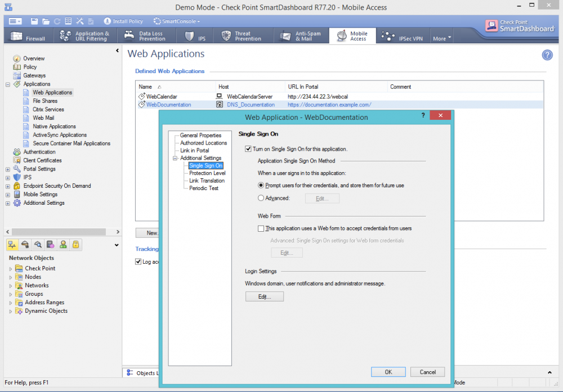Click the Save icon in the toolbar
Image resolution: width=563 pixels, height=392 pixels.
coord(34,21)
